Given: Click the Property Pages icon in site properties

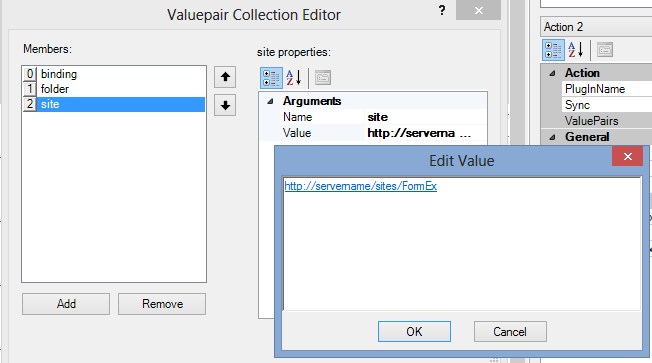Looking at the screenshot, I should 323,78.
